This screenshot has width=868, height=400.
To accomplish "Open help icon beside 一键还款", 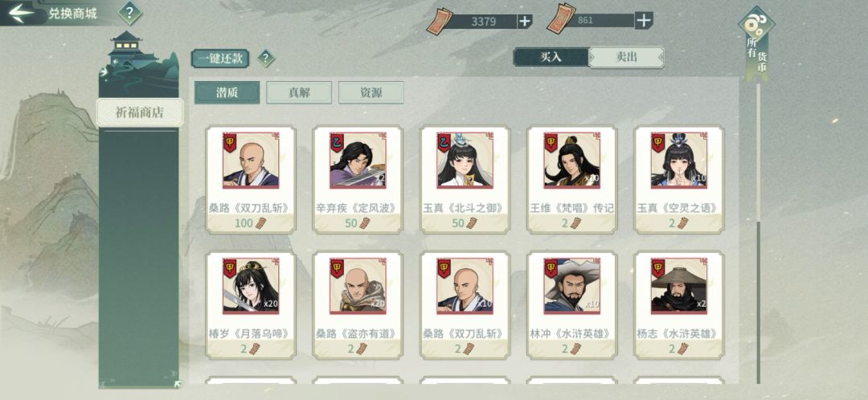I will [x=266, y=58].
